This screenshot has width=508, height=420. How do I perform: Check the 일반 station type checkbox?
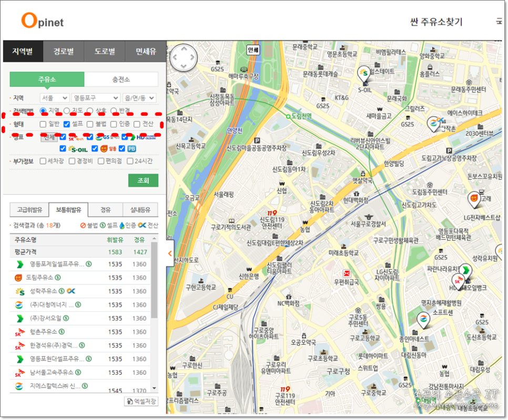pos(43,124)
